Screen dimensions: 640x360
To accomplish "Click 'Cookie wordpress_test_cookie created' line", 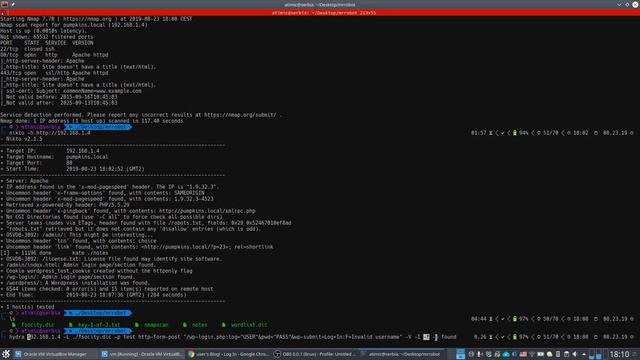I will (x=96, y=271).
